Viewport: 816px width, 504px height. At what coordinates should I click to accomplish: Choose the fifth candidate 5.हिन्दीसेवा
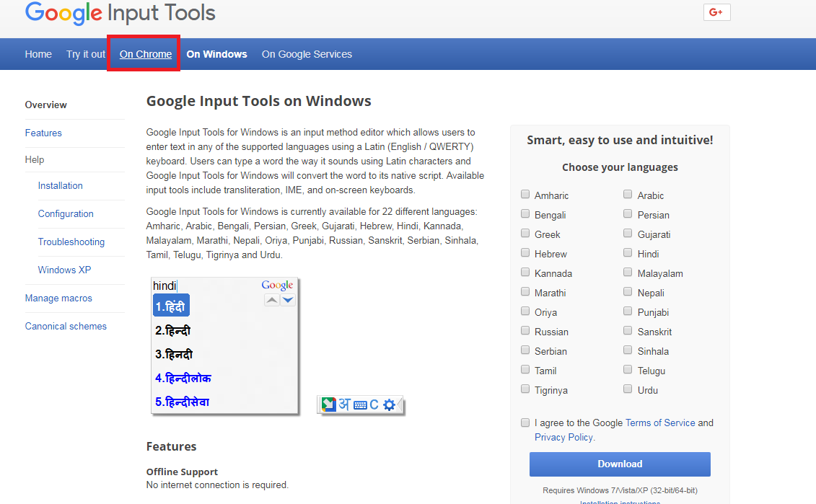(x=182, y=402)
